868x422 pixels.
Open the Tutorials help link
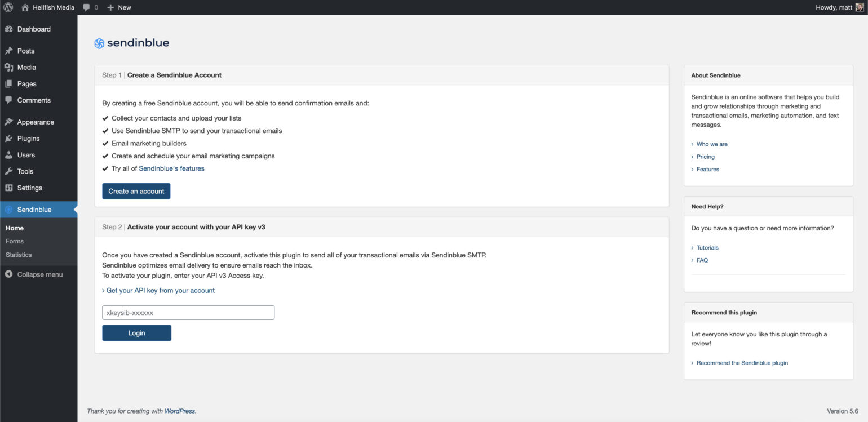click(x=707, y=248)
